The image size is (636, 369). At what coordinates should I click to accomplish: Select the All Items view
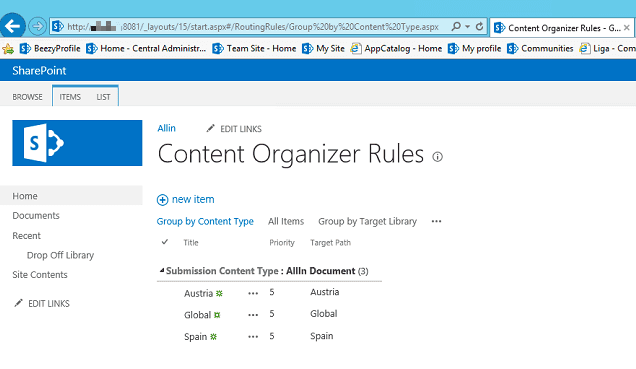tap(286, 221)
